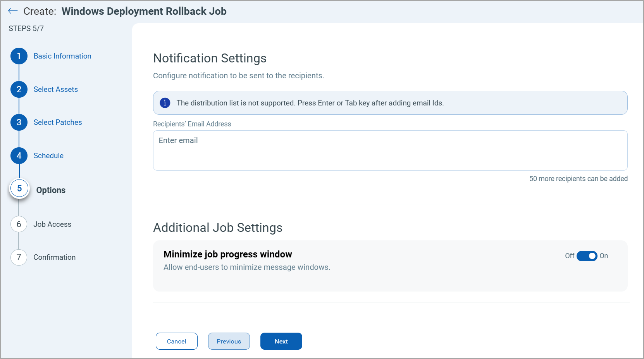Open the Select Patches step
Viewport: 644px width, 359px height.
57,122
